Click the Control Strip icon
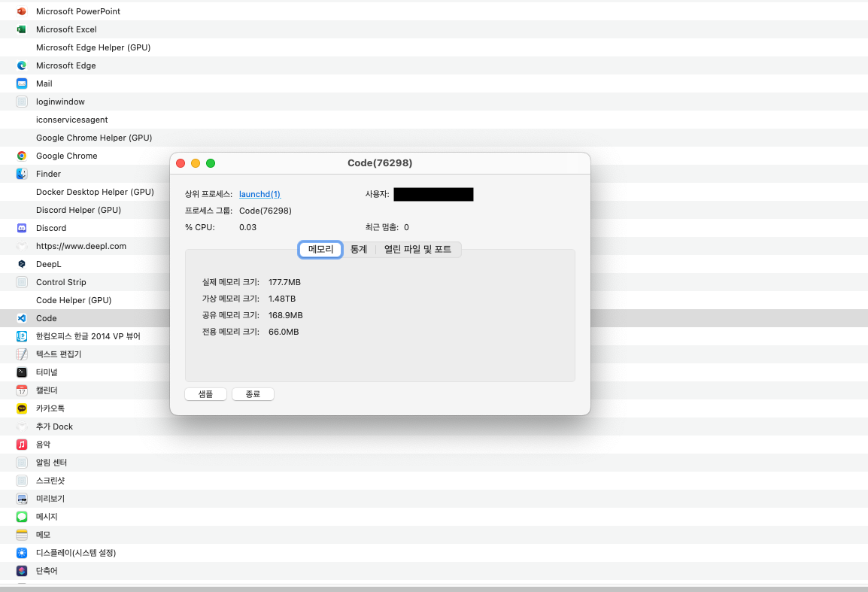This screenshot has height=592, width=868. tap(22, 282)
